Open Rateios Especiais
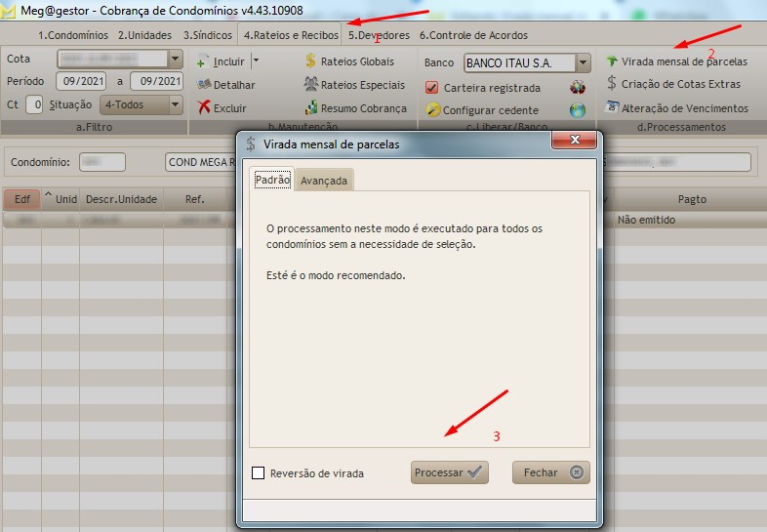Image resolution: width=767 pixels, height=532 pixels. 353,85
